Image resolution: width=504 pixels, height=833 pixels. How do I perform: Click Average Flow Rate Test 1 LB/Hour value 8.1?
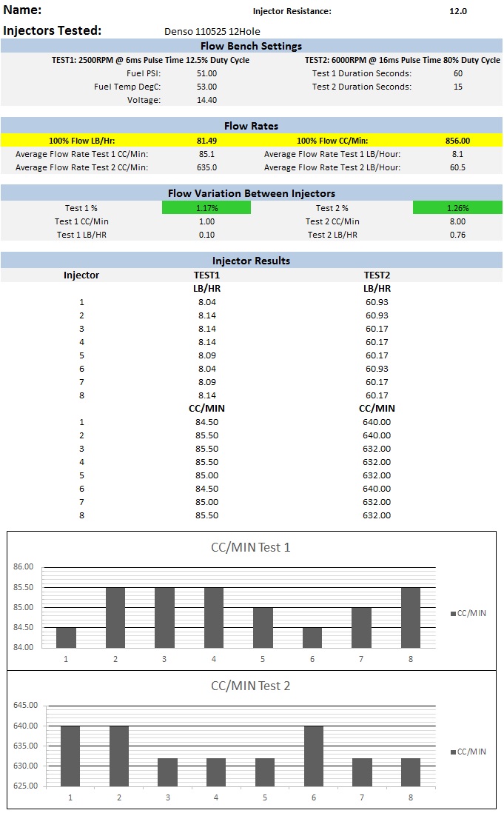click(458, 154)
